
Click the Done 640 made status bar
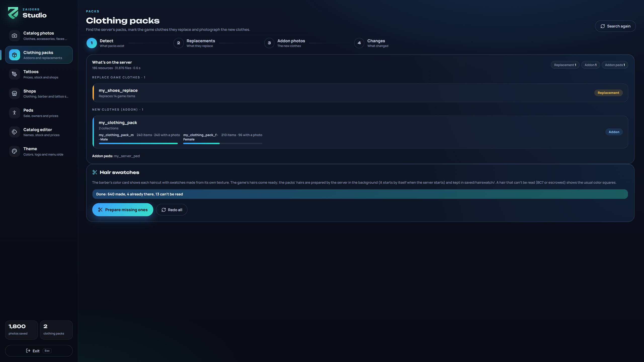point(360,194)
